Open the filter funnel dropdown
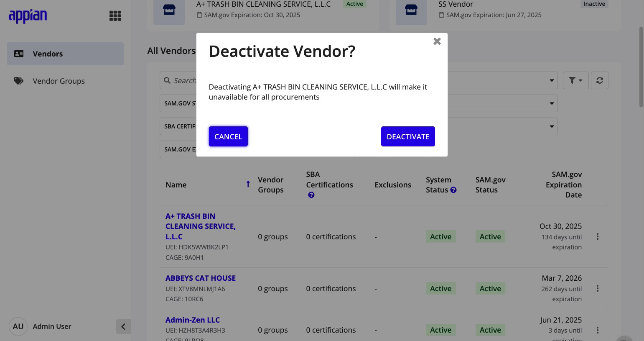Screen dimensions: 644x341 tap(575, 80)
